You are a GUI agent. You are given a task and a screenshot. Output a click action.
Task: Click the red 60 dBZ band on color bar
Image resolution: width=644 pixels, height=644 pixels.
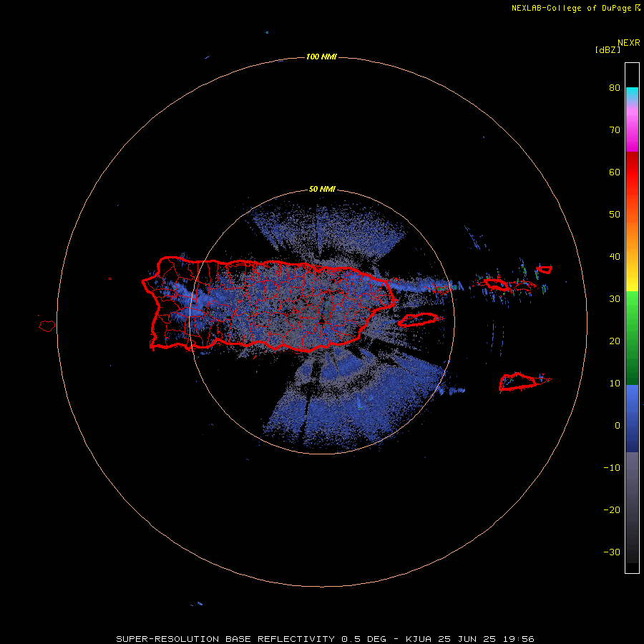click(x=632, y=172)
